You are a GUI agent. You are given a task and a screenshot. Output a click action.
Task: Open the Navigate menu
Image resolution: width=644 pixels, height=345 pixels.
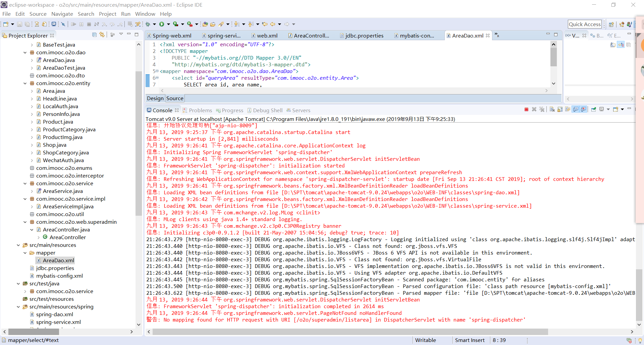pos(62,14)
